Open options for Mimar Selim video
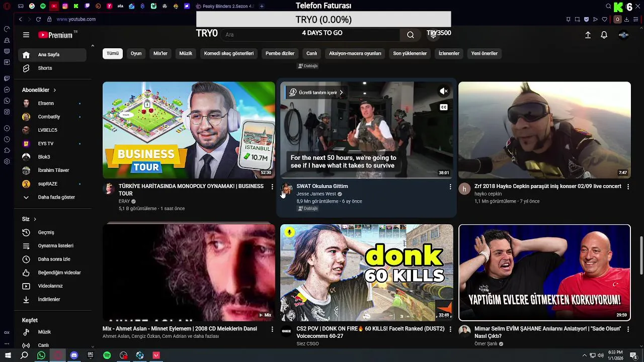Screen dimensions: 644x362 [628, 329]
